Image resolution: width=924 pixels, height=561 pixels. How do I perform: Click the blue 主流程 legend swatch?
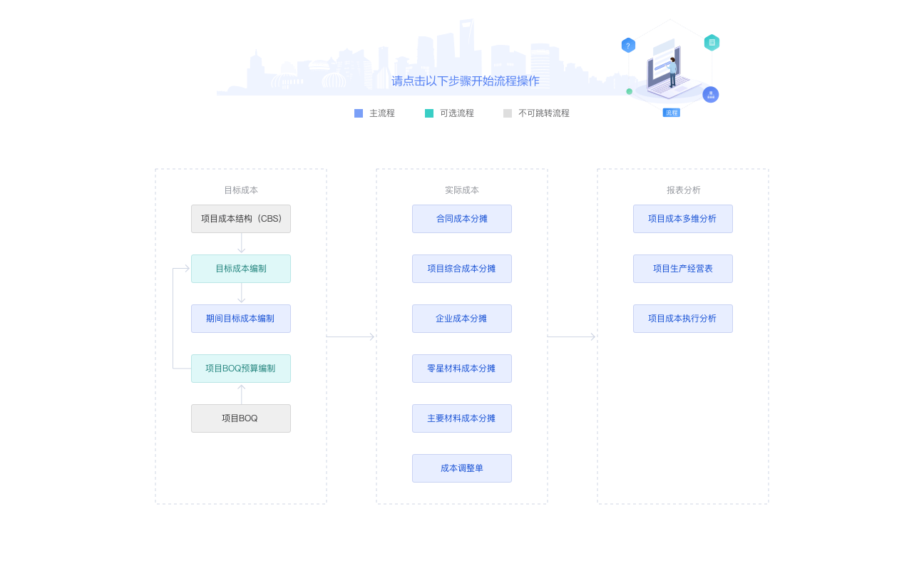point(359,113)
